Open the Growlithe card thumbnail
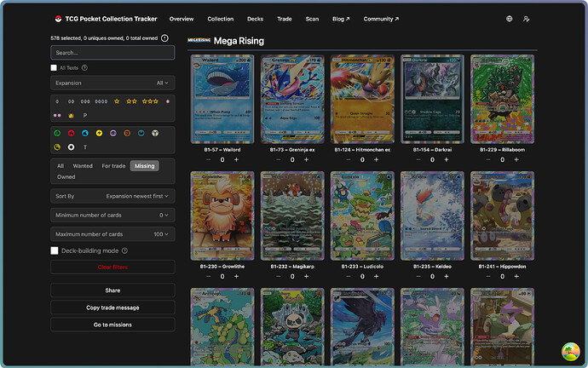The height and width of the screenshot is (368, 588). (222, 216)
